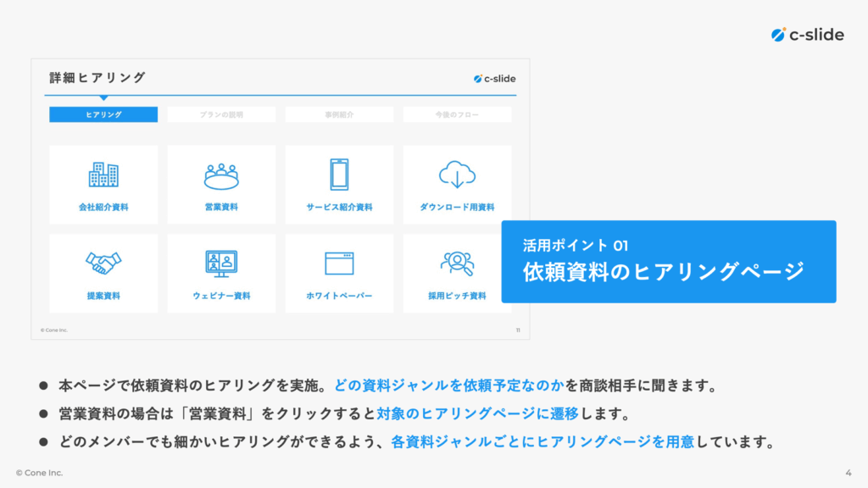Image resolution: width=868 pixels, height=488 pixels.
Task: Click the smartphone icon for サービス紹介資料
Action: click(339, 175)
